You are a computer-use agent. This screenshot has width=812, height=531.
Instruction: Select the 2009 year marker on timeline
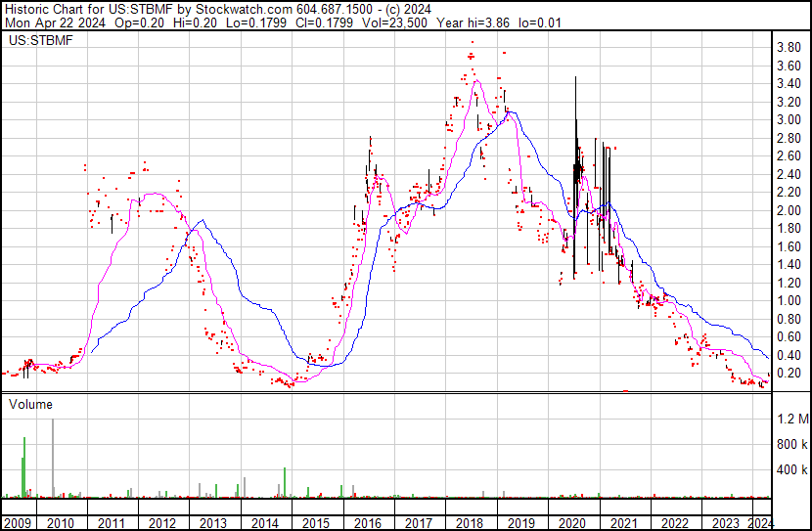tap(18, 522)
